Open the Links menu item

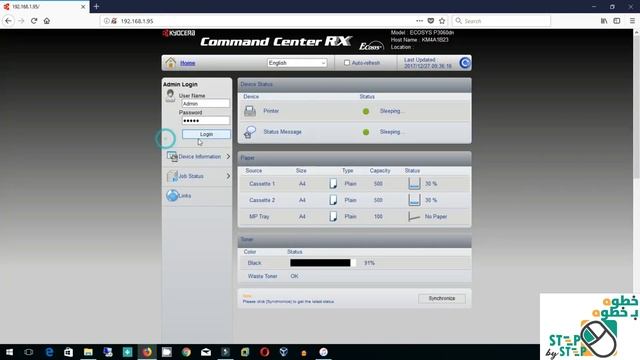tap(185, 196)
